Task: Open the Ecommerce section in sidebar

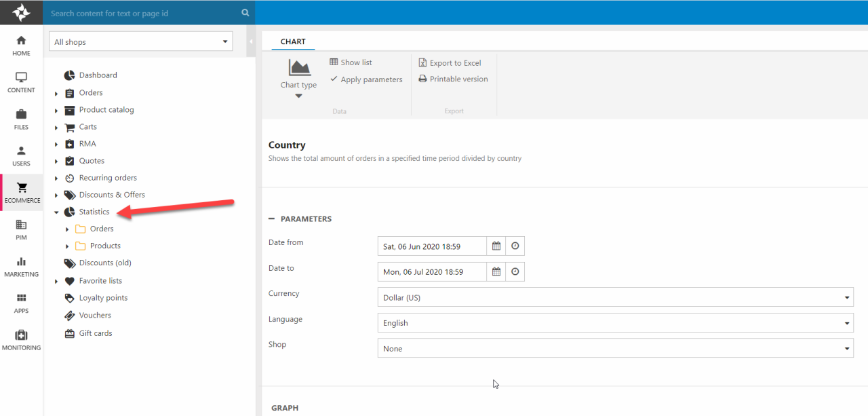Action: click(x=22, y=192)
